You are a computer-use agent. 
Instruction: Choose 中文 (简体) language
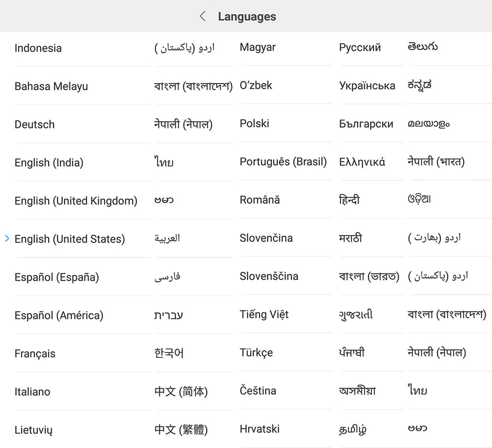[181, 391]
